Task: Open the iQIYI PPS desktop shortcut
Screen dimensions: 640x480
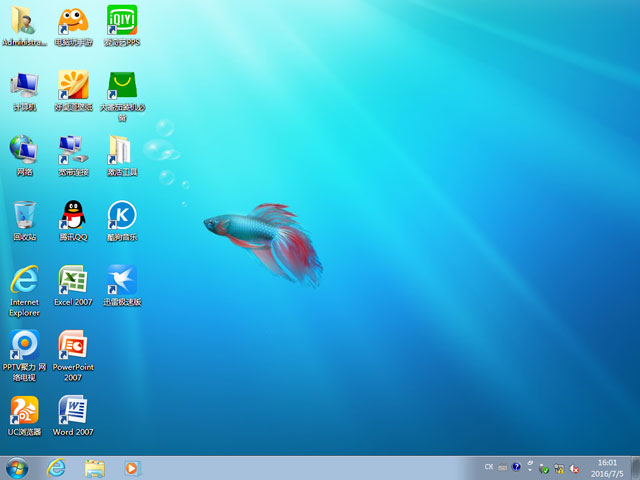Action: click(x=121, y=20)
